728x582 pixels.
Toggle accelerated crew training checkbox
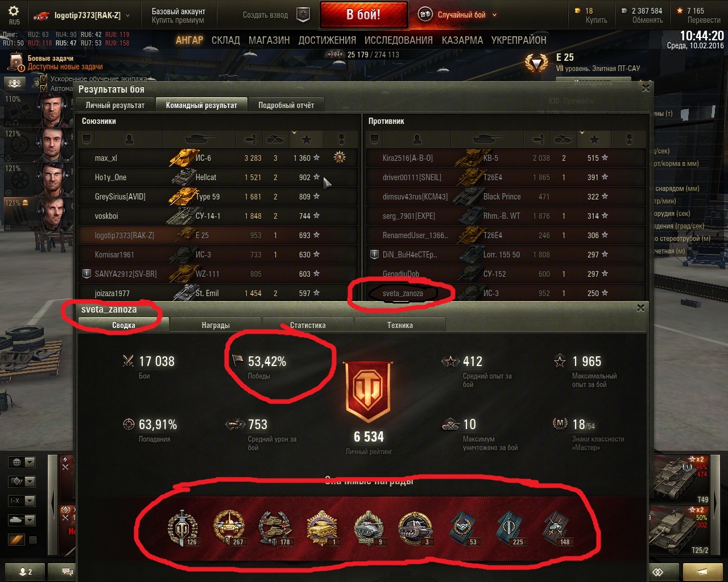[x=44, y=79]
